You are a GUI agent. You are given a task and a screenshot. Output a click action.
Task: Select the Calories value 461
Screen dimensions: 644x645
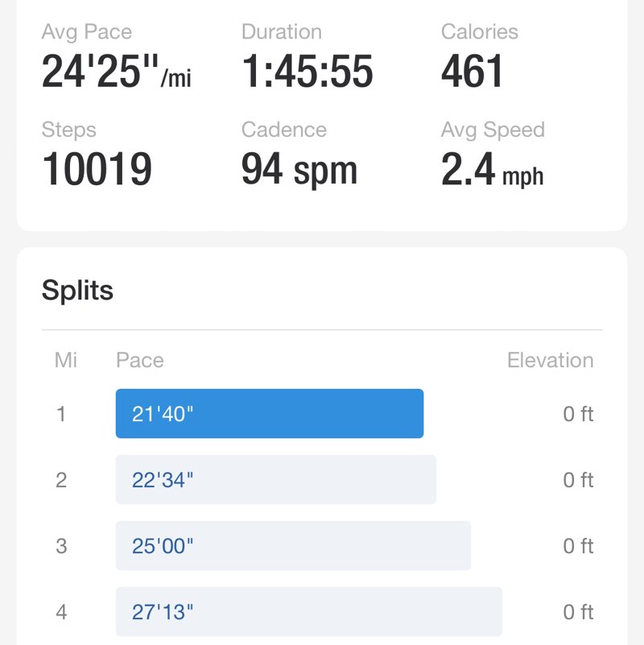click(472, 72)
